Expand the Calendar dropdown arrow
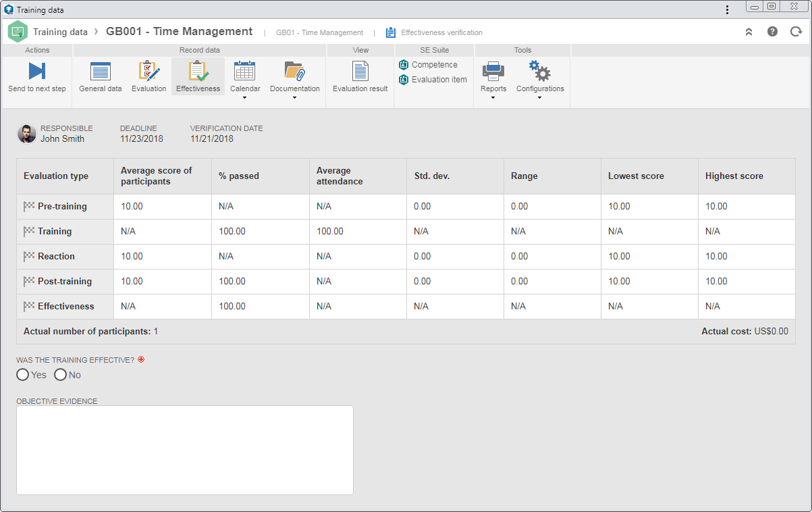 click(244, 98)
